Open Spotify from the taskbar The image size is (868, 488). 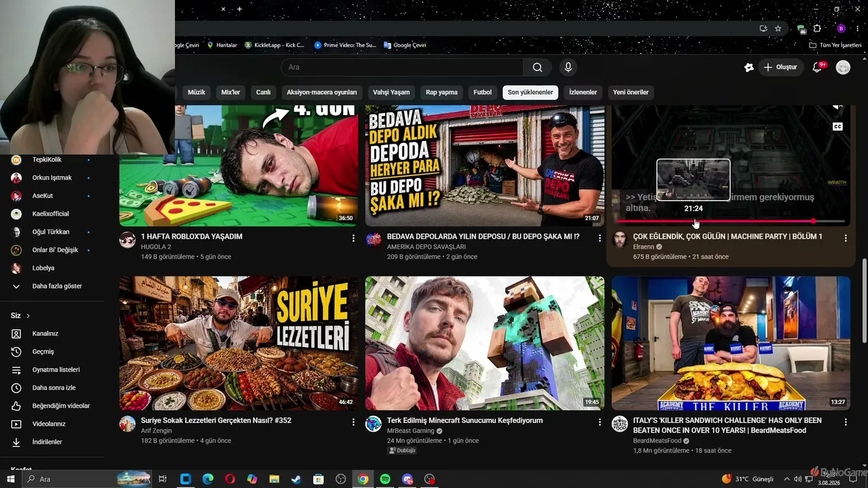(385, 479)
